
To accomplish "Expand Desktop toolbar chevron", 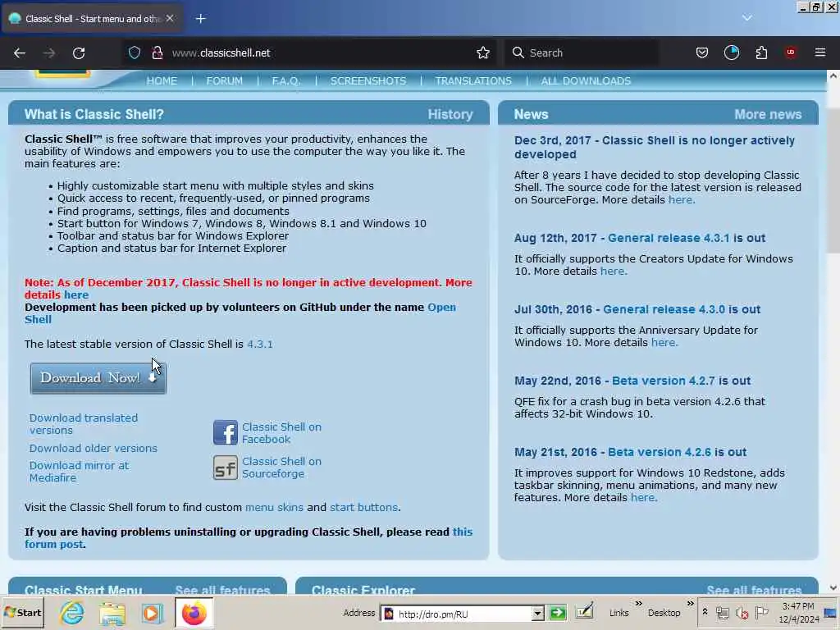I will [691, 604].
